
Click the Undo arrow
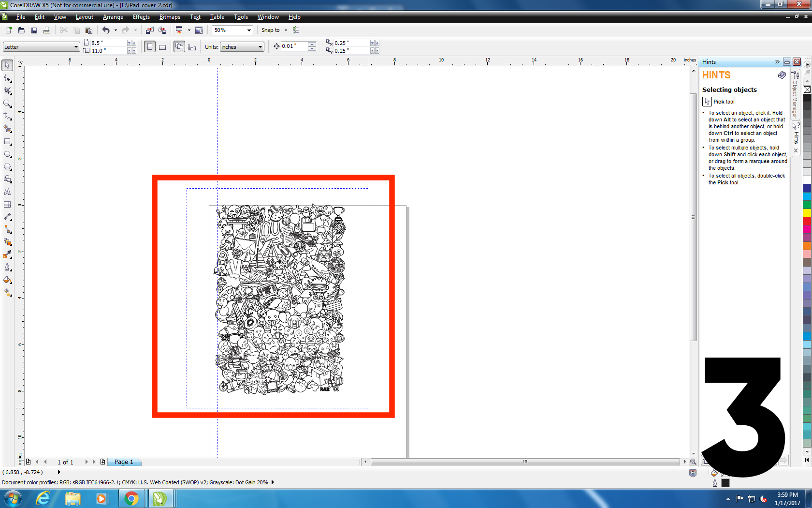coord(106,30)
